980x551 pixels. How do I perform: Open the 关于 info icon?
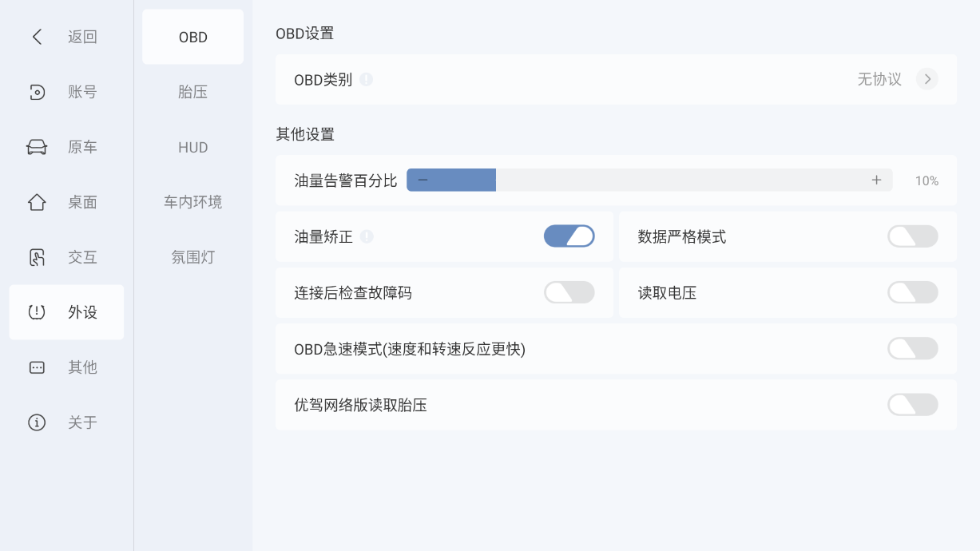pos(37,422)
